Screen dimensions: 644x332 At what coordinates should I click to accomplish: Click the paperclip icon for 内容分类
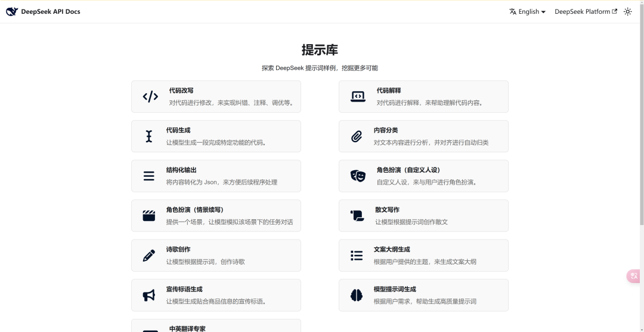[357, 136]
